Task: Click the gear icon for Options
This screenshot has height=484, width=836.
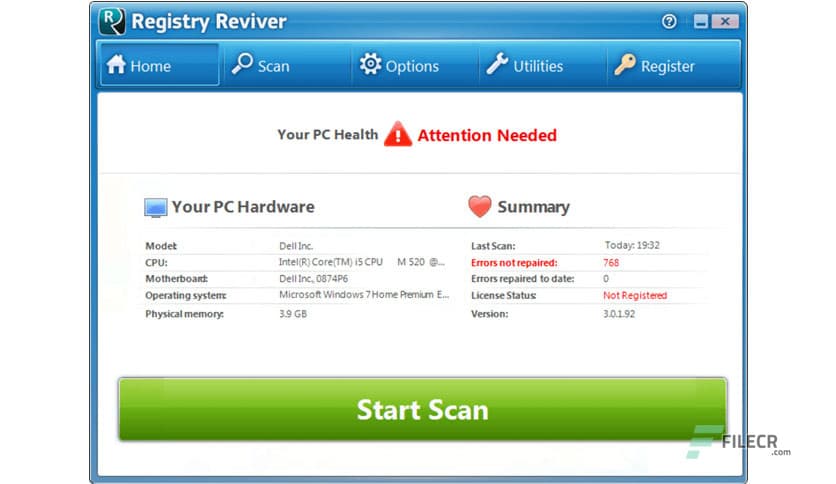Action: click(x=370, y=64)
